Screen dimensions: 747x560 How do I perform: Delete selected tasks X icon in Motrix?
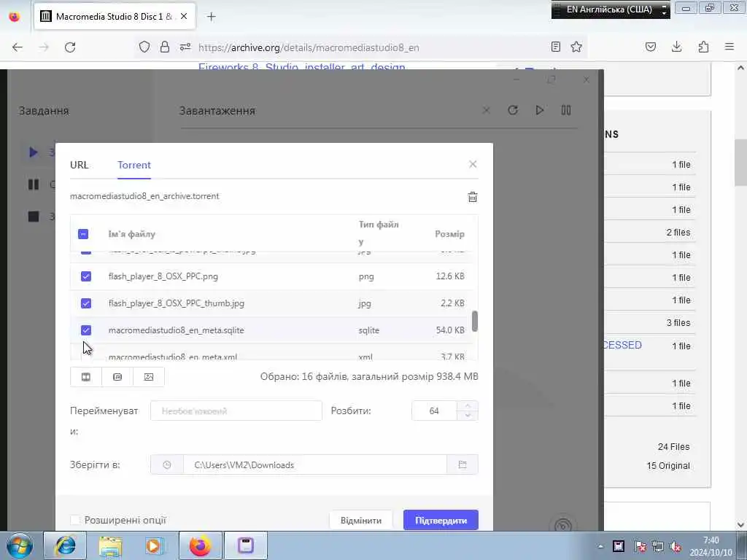[486, 111]
